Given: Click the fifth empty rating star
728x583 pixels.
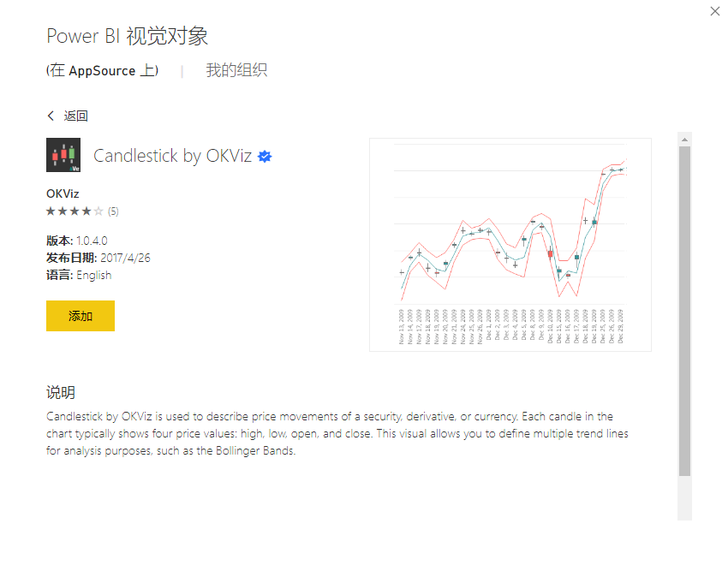Looking at the screenshot, I should click(x=98, y=211).
